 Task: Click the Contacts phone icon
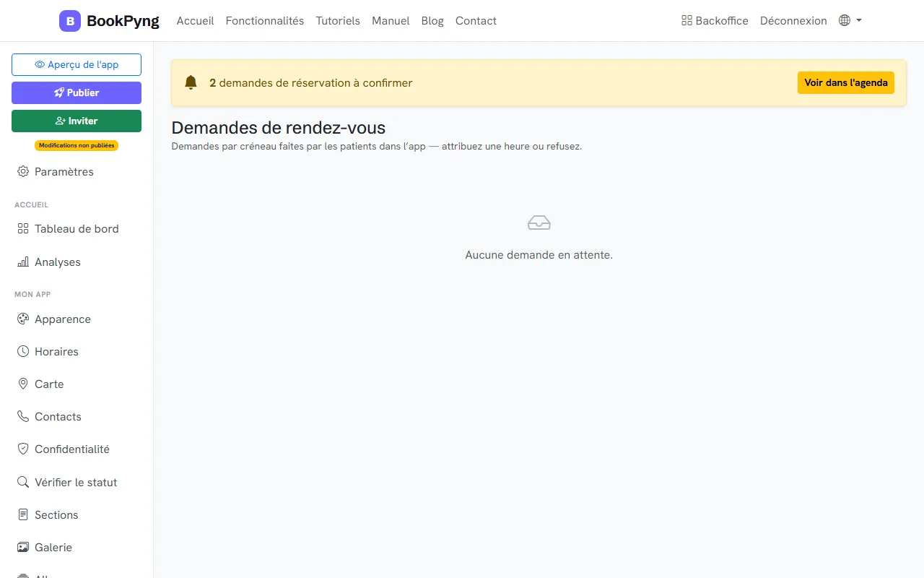pyautogui.click(x=23, y=416)
